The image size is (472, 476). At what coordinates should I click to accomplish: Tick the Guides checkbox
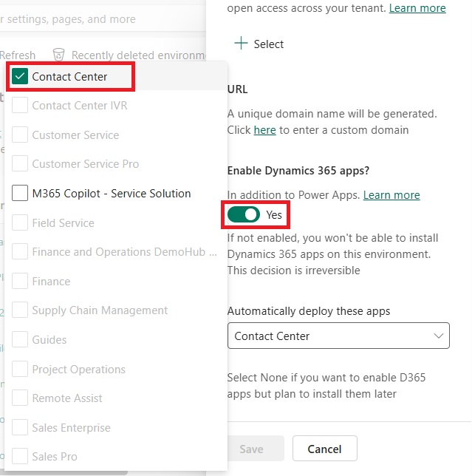click(20, 339)
